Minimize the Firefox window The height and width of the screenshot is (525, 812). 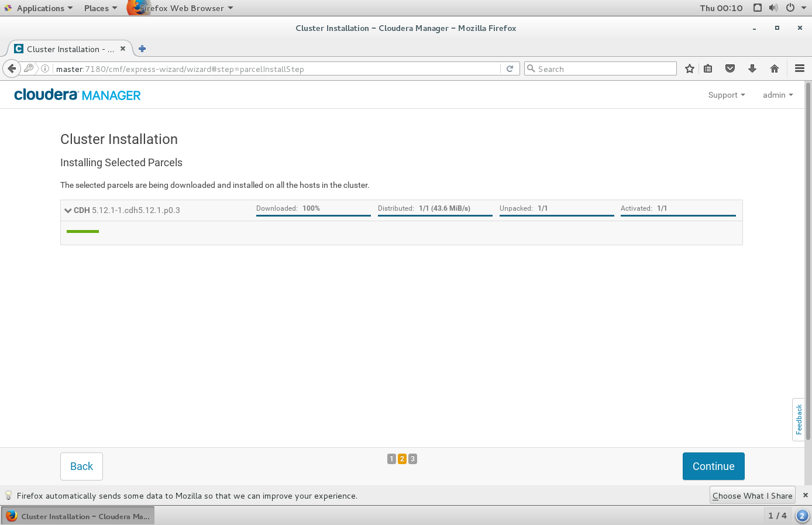point(754,28)
